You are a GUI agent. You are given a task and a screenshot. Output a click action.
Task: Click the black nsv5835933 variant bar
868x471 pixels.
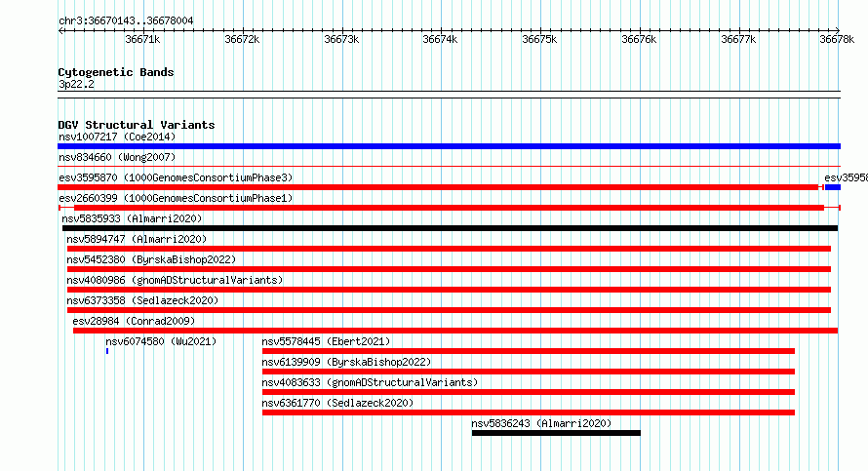450,228
